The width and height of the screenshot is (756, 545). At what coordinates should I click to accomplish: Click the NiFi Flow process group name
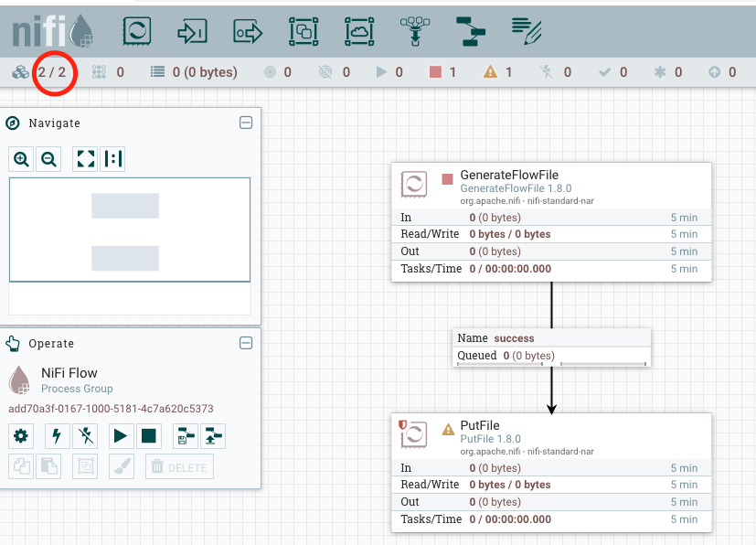coord(69,373)
